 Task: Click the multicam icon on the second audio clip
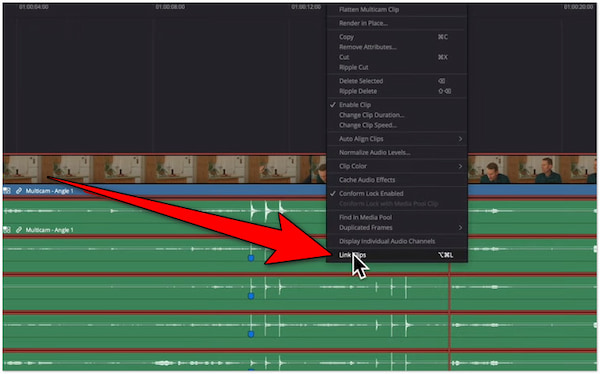[x=7, y=230]
